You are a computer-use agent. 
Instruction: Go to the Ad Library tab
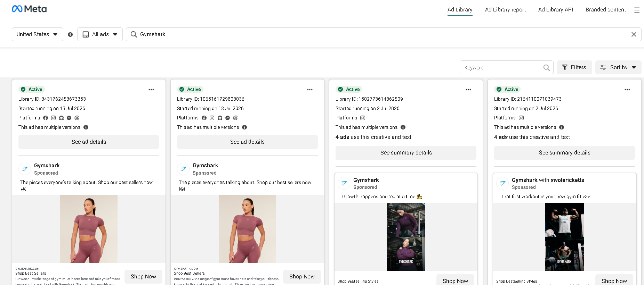[x=460, y=10]
